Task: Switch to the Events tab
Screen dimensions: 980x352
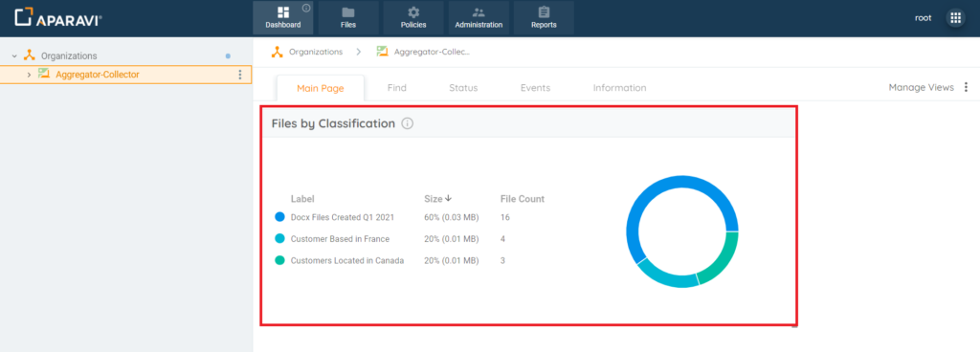Action: click(x=535, y=88)
